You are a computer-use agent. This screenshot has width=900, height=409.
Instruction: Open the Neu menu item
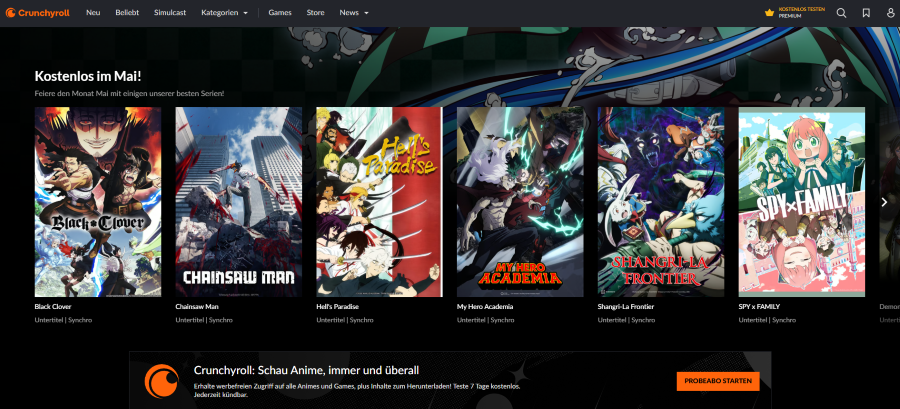tap(93, 13)
